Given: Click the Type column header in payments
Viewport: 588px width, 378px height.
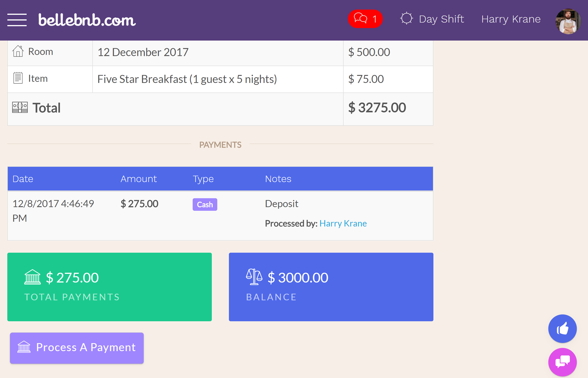Looking at the screenshot, I should 204,178.
